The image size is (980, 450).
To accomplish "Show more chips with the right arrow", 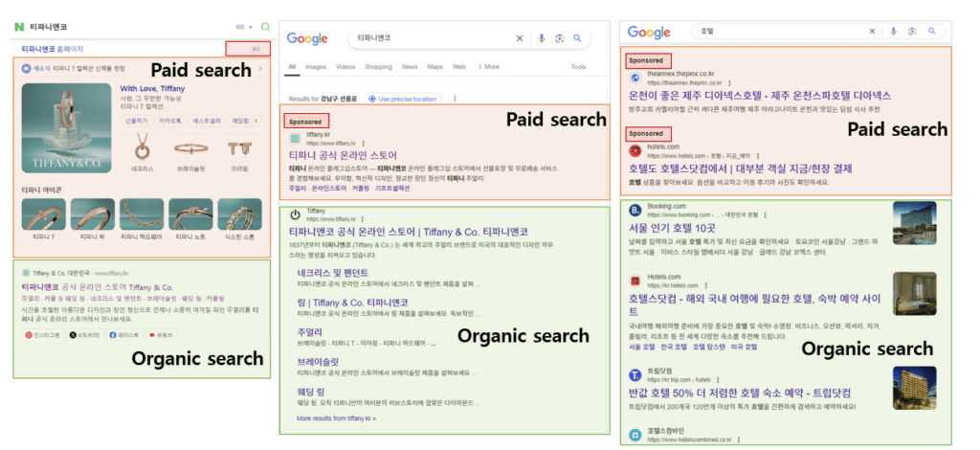I will coord(257,120).
